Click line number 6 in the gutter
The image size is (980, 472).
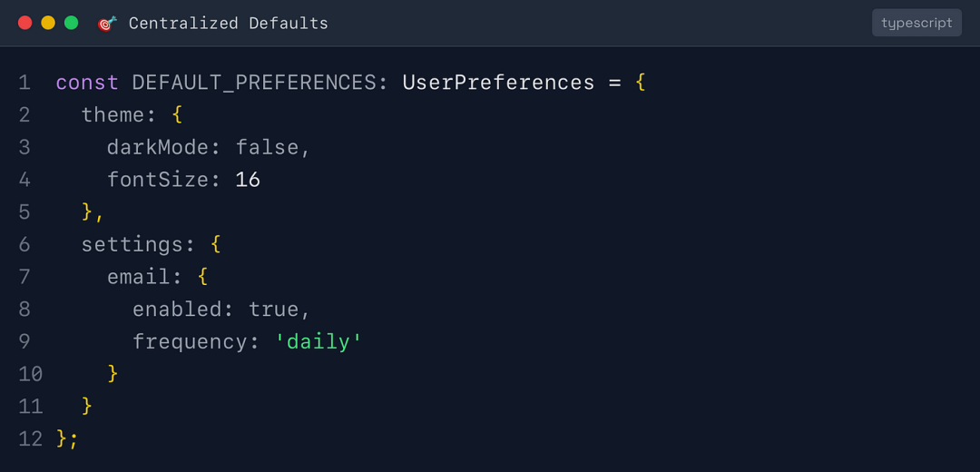(24, 244)
